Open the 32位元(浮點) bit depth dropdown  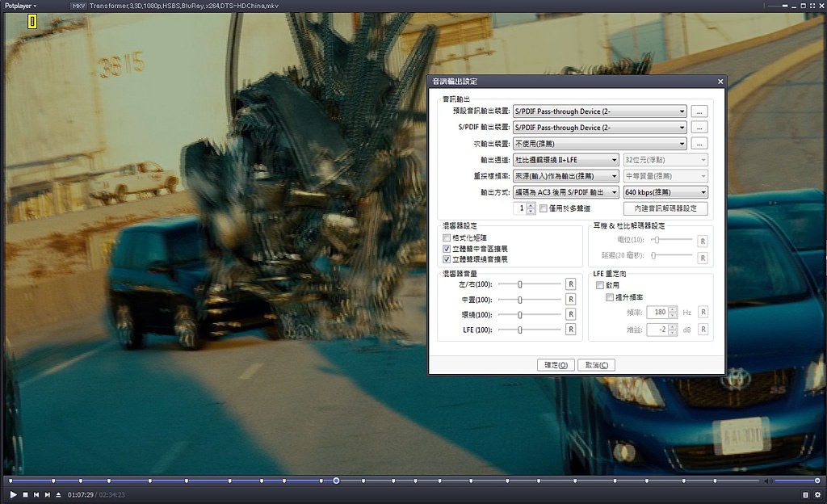pos(665,160)
